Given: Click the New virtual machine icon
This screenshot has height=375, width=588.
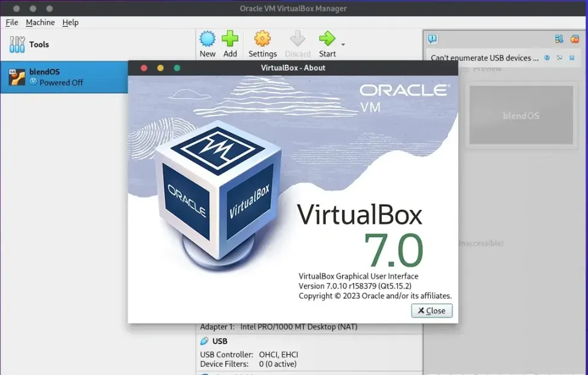Looking at the screenshot, I should click(207, 39).
